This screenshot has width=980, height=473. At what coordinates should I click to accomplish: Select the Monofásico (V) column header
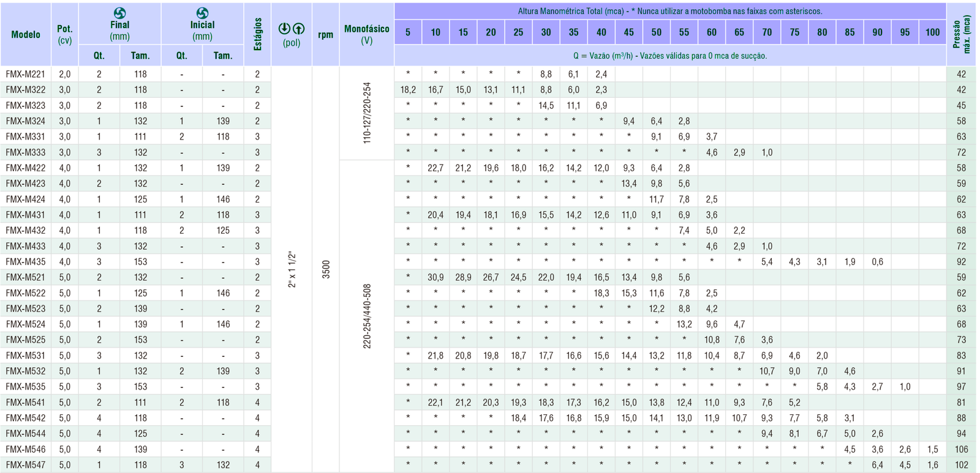[x=367, y=34]
